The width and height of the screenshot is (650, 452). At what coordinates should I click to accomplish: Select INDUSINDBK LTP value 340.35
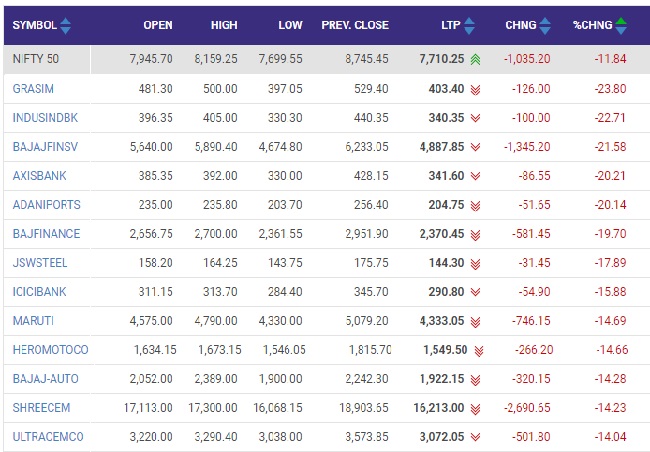tap(446, 118)
